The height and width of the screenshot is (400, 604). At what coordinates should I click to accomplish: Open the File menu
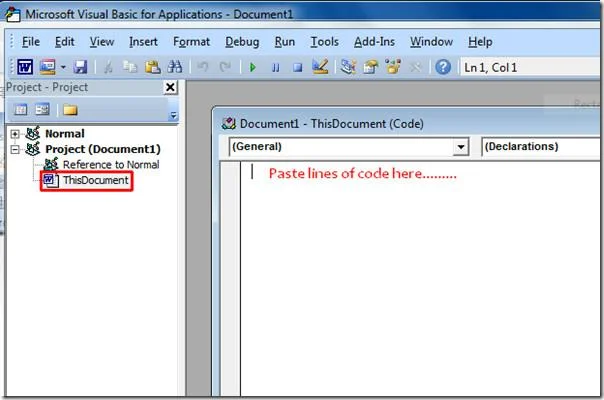click(31, 42)
